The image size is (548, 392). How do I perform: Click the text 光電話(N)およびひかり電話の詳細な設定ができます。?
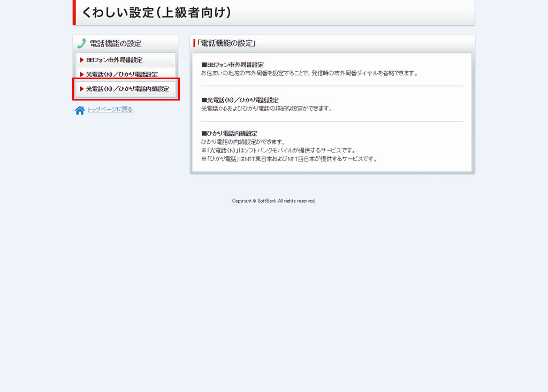tap(267, 109)
